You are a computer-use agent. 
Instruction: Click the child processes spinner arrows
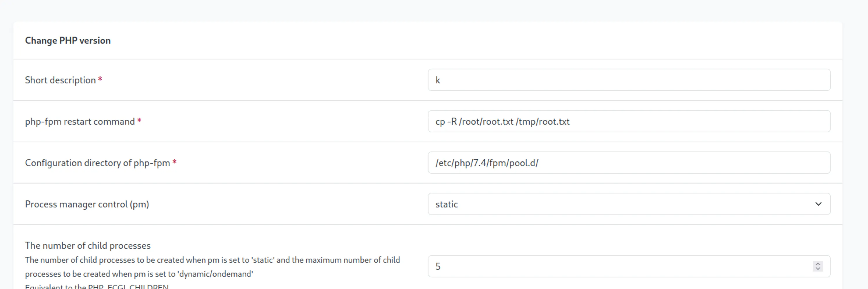click(818, 266)
